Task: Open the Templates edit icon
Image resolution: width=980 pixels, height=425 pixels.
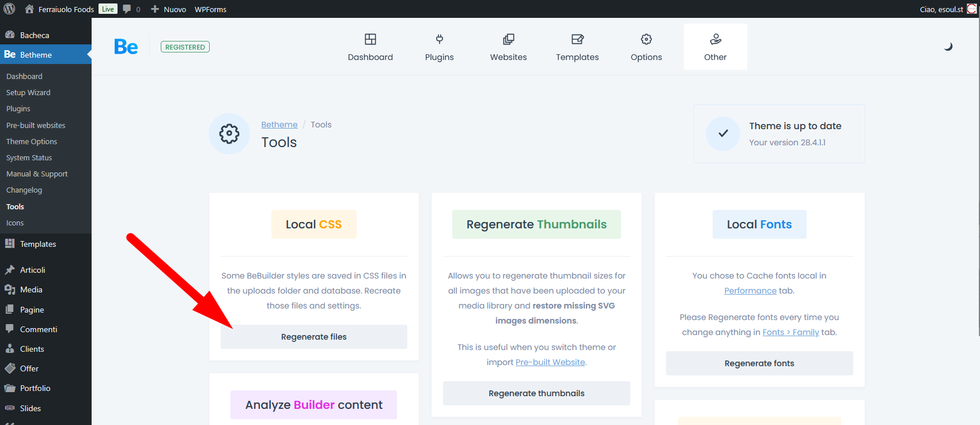Action: click(x=577, y=39)
